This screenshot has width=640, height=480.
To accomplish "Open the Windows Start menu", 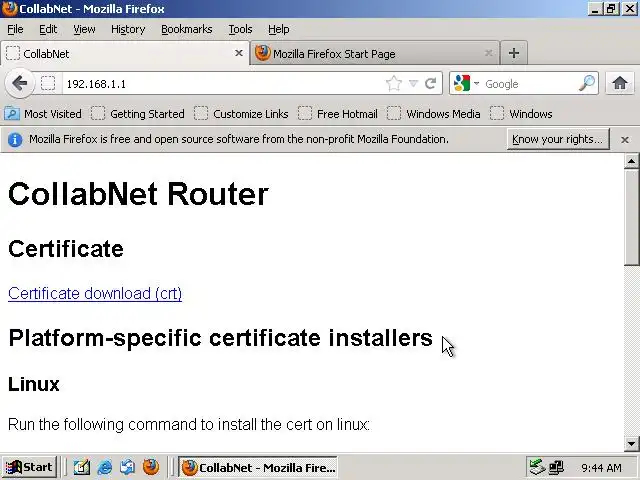I will pos(29,467).
